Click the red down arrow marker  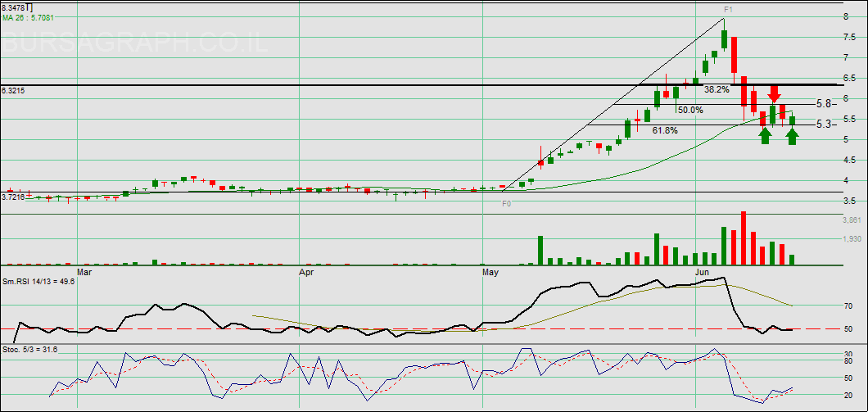[x=773, y=93]
